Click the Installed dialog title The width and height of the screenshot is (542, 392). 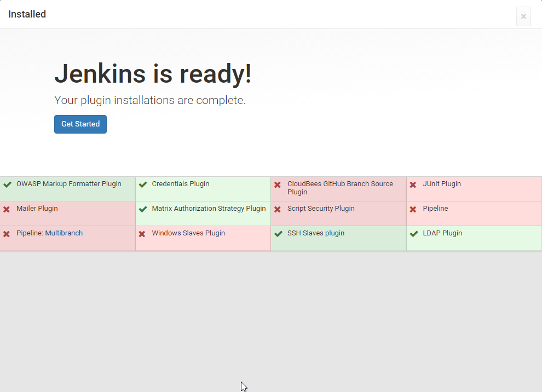pos(27,14)
